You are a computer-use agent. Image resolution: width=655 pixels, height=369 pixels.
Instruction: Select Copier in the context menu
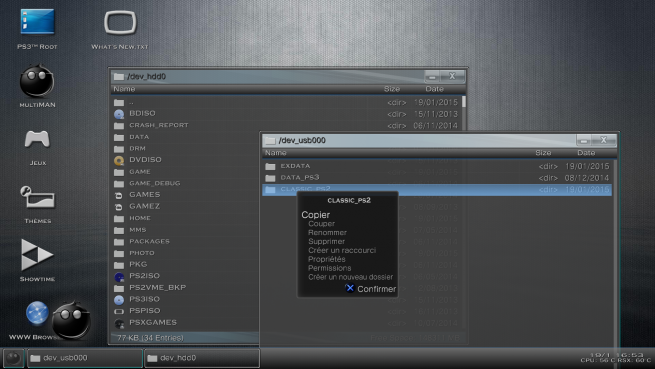pyautogui.click(x=315, y=215)
